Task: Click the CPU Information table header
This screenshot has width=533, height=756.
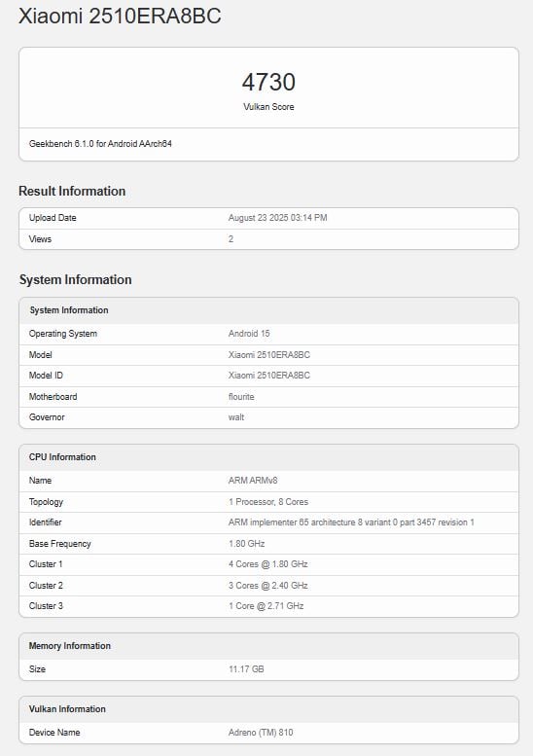Action: pyautogui.click(x=268, y=457)
